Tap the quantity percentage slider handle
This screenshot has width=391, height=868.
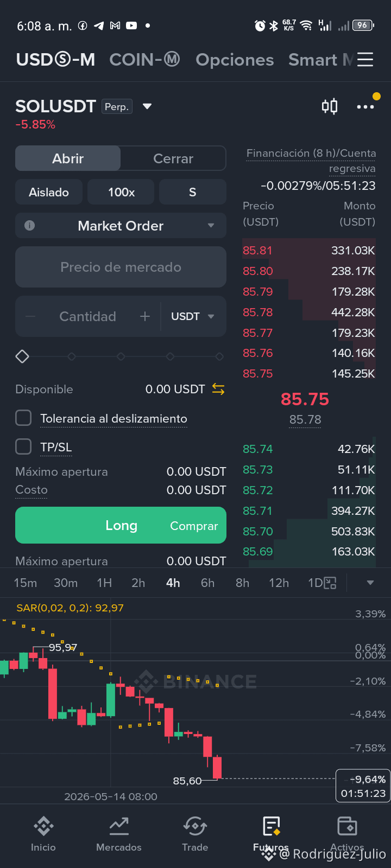(22, 356)
